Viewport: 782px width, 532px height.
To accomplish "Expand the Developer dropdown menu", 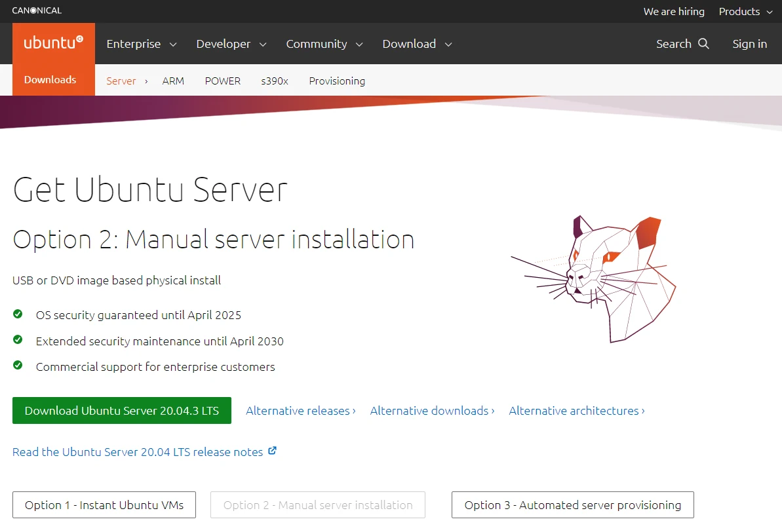I will (x=231, y=44).
